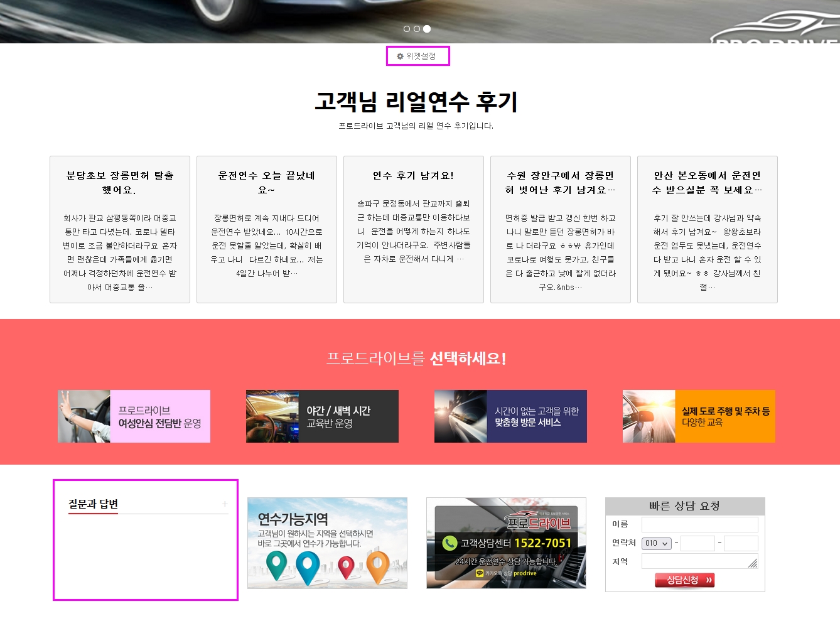Viewport: 840px width, 621px height.
Task: Click the 여성안심 전담반 운영 banner
Action: [134, 416]
